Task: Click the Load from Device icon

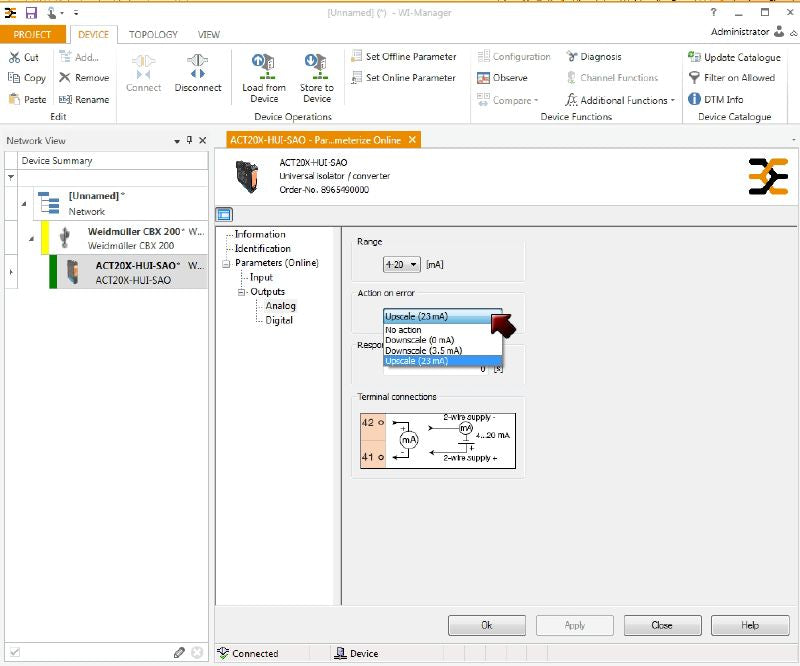Action: click(x=264, y=66)
